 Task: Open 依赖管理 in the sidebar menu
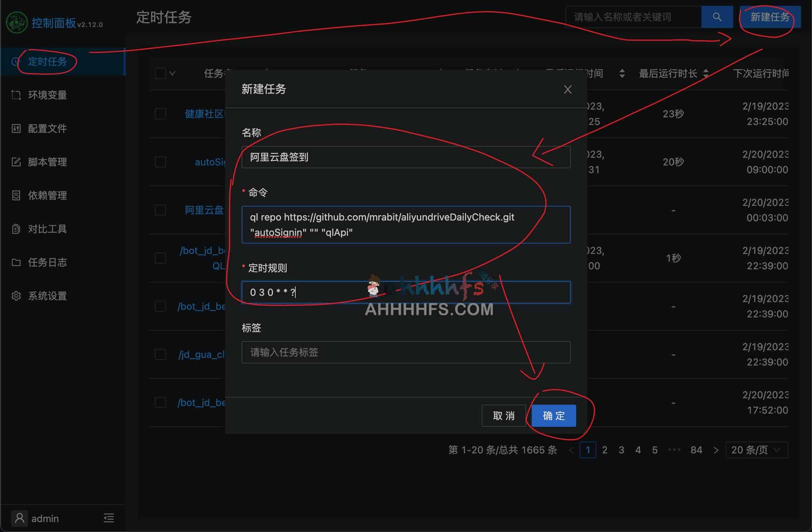(x=47, y=195)
